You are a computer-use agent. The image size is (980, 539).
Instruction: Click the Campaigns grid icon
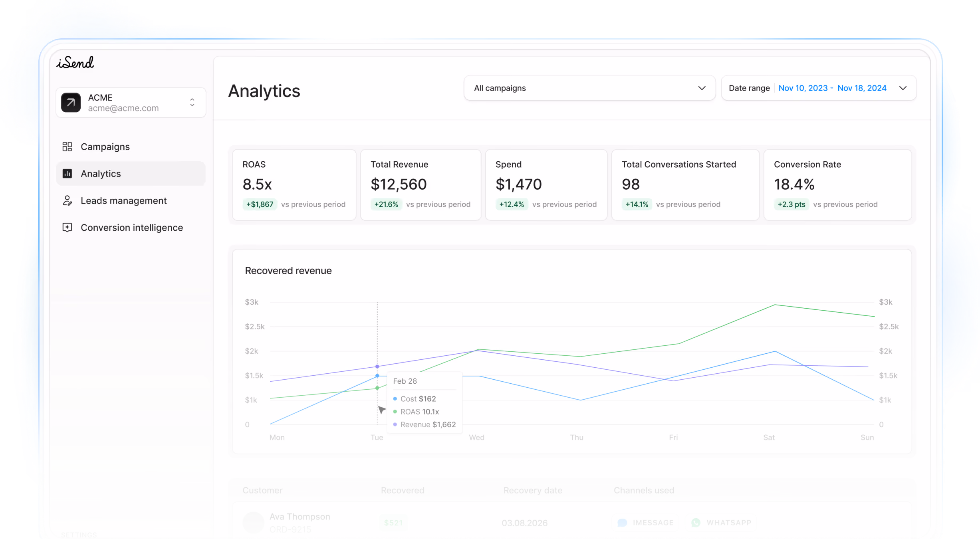point(67,147)
